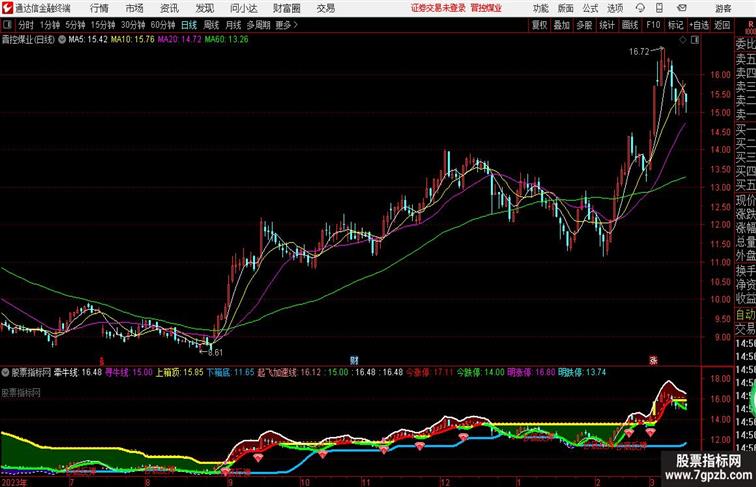Click the 明跌停: 13.74 indicator value
This screenshot has height=487, width=756.
point(582,373)
